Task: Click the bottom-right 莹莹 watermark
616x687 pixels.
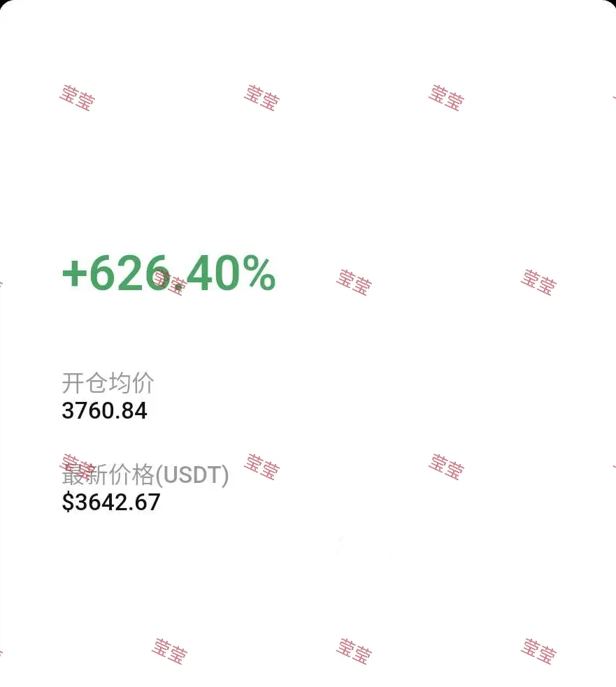Action: [x=539, y=651]
